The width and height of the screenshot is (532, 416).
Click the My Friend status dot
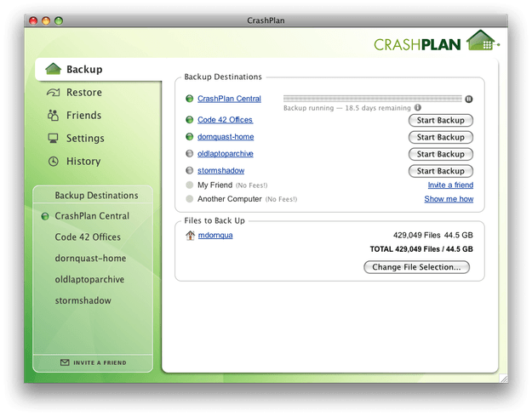tap(189, 185)
